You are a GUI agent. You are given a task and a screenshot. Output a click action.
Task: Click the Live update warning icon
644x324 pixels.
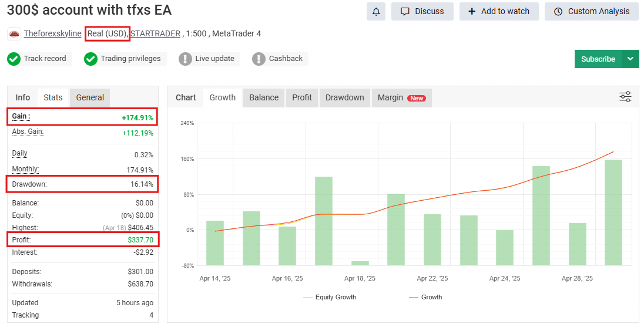pyautogui.click(x=185, y=59)
